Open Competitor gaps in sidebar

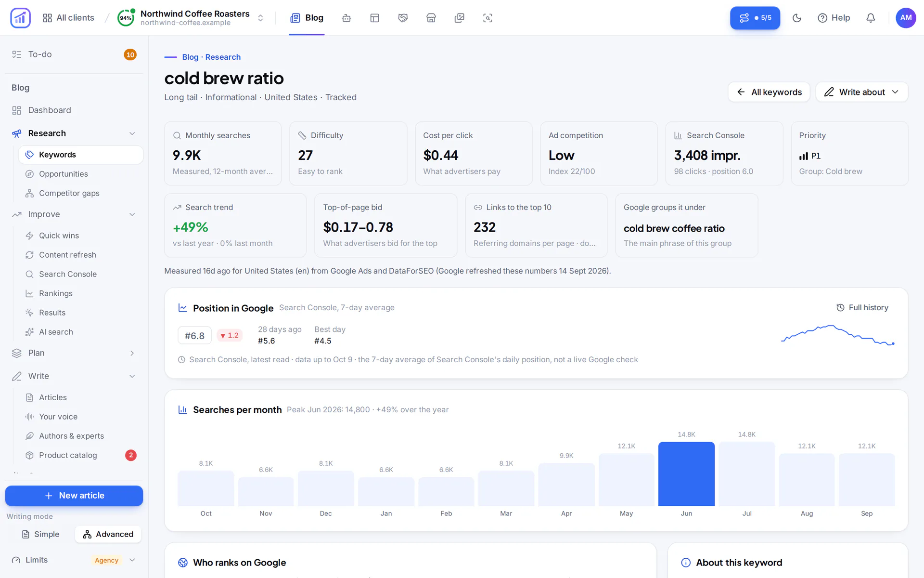click(81, 193)
